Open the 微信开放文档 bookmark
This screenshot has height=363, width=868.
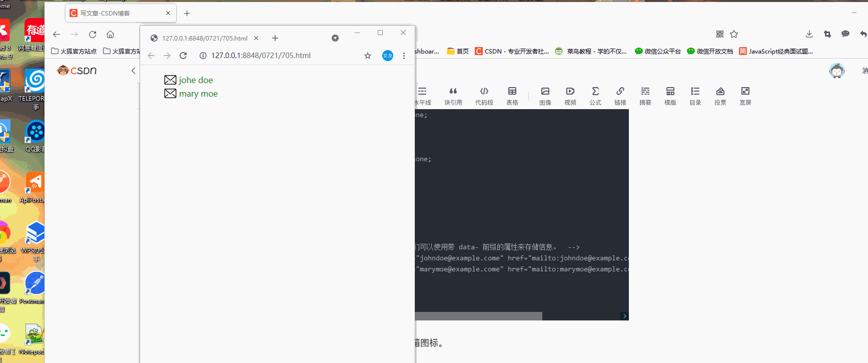pyautogui.click(x=710, y=51)
